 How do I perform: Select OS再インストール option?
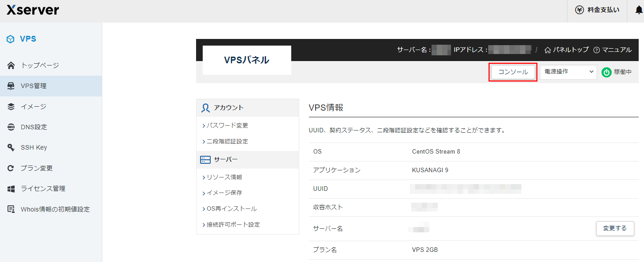point(232,208)
